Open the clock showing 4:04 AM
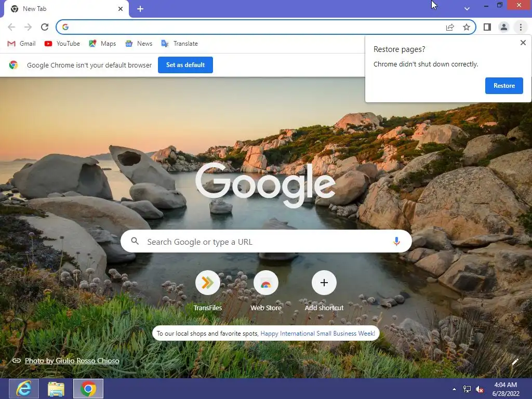 506,389
